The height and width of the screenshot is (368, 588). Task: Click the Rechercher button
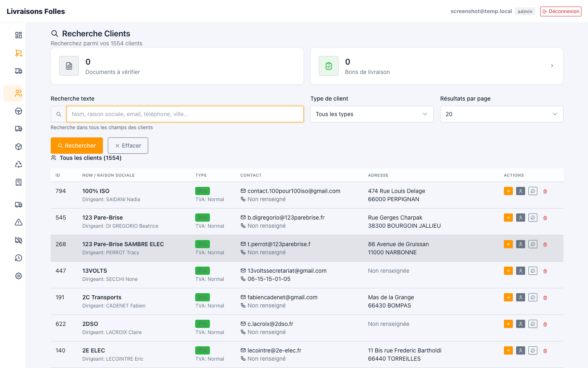[x=77, y=146]
